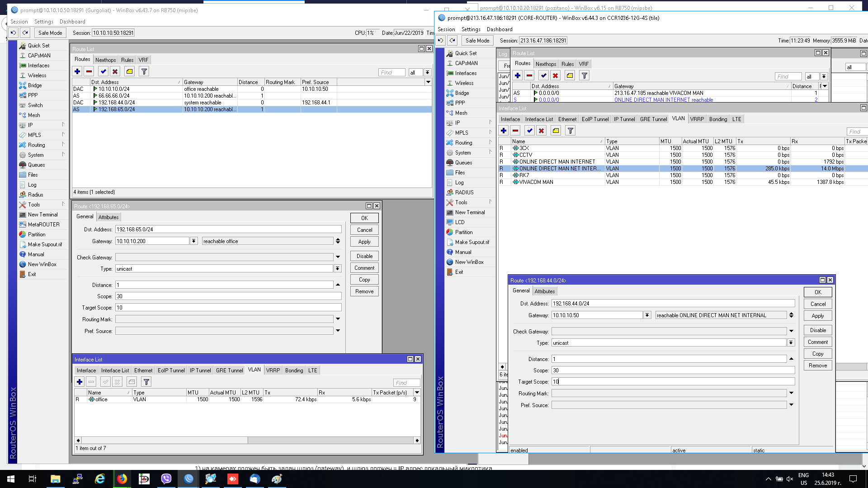Click disable red X in Gurgoliat Route List toolbar

(x=115, y=71)
